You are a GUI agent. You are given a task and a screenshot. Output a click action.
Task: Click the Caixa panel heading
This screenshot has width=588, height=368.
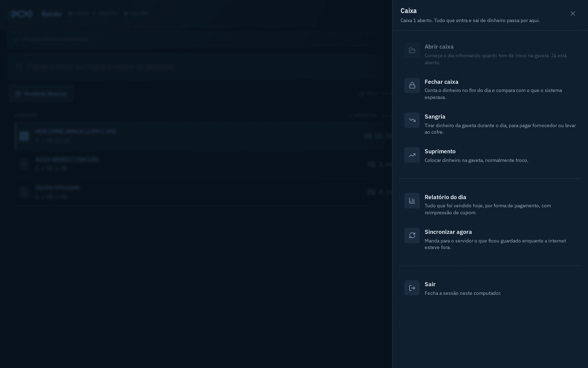point(408,11)
